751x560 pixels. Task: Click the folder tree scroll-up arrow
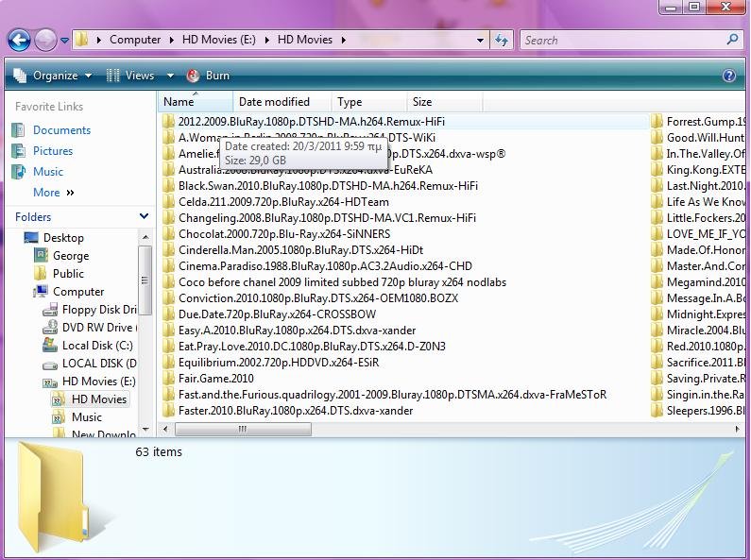click(145, 237)
